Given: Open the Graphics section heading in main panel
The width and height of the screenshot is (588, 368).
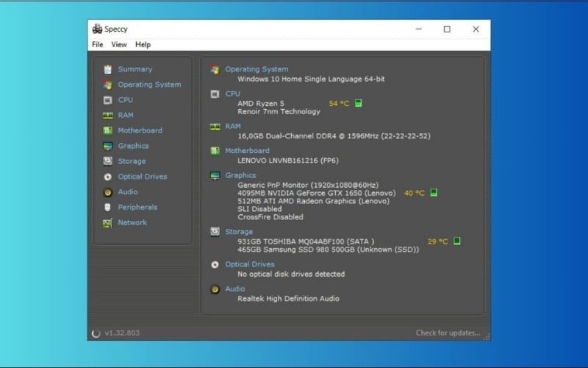Looking at the screenshot, I should [x=240, y=175].
